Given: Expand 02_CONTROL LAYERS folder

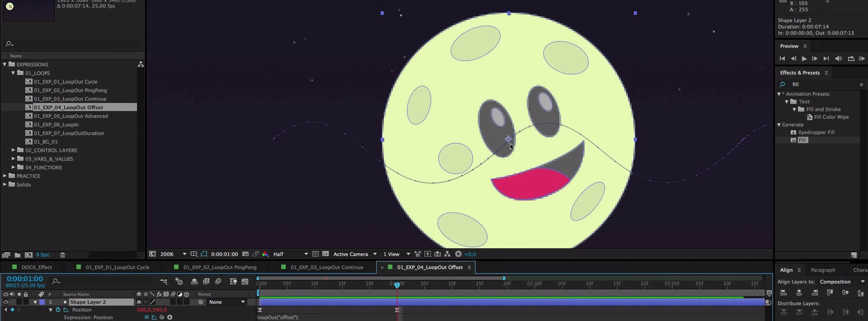Looking at the screenshot, I should pyautogui.click(x=13, y=150).
